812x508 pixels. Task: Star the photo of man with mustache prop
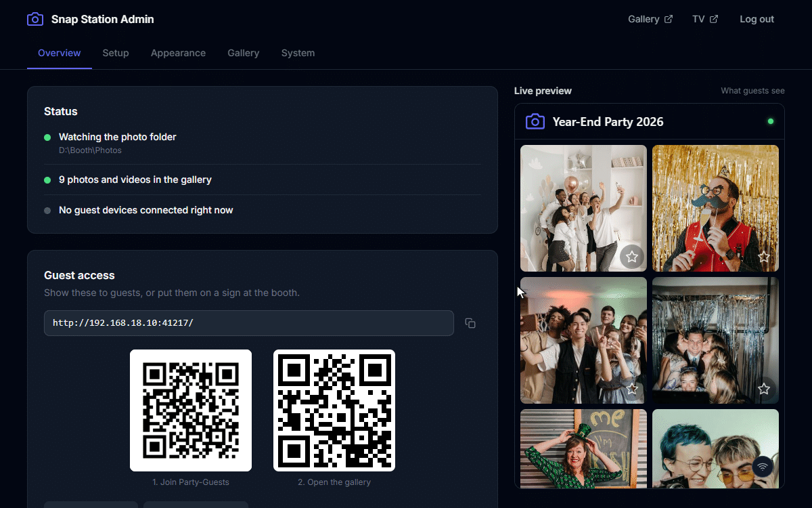(764, 257)
